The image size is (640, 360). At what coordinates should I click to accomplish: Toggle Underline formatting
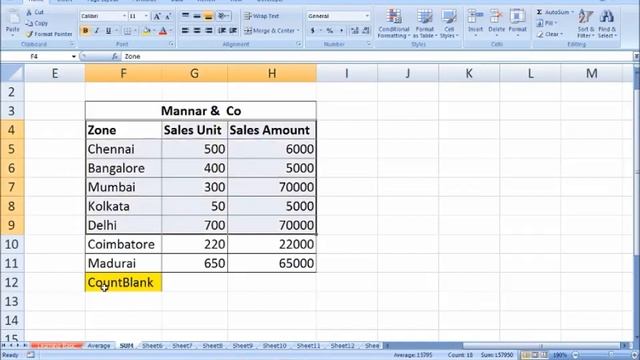pyautogui.click(x=108, y=31)
